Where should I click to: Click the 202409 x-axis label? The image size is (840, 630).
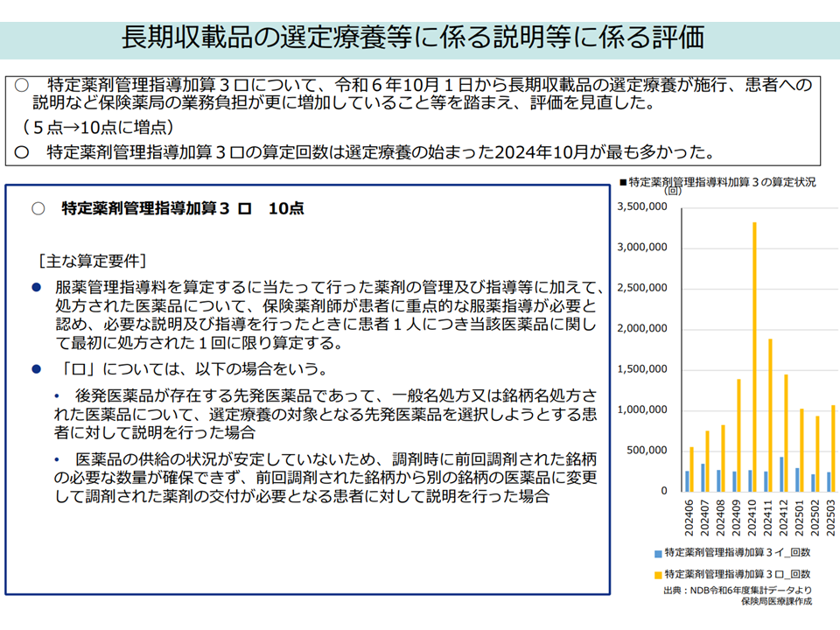(735, 519)
